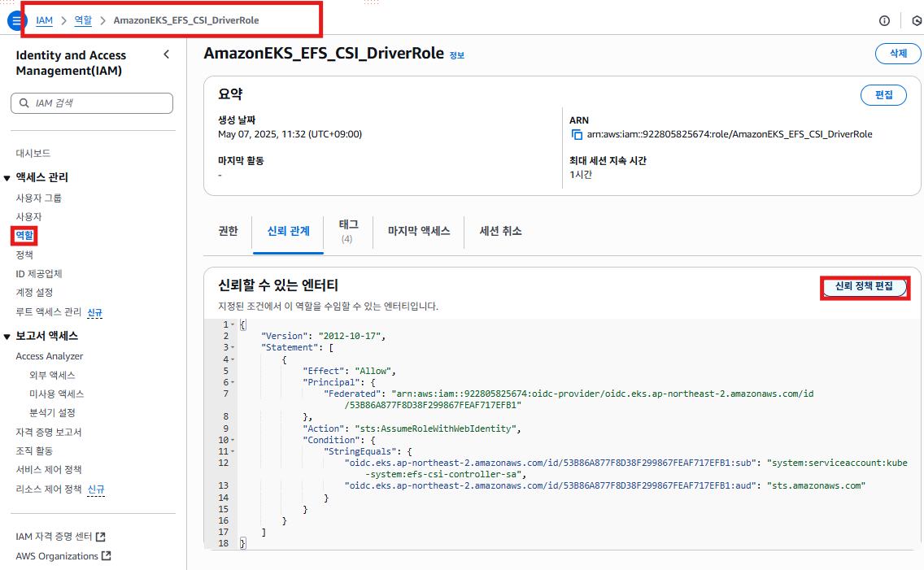Screen dimensions: 924x570
Task: Open 자격 증명 보고서 in sidebar
Action: tap(48, 433)
